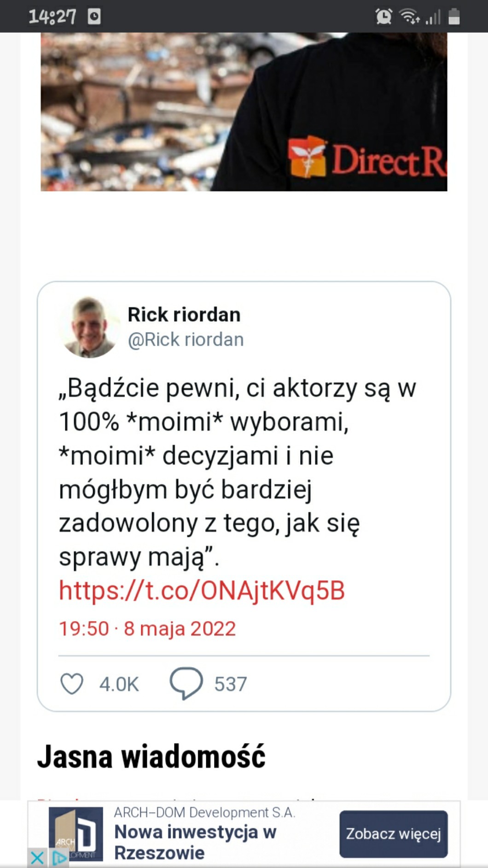Tap the 537 replies count

(231, 684)
